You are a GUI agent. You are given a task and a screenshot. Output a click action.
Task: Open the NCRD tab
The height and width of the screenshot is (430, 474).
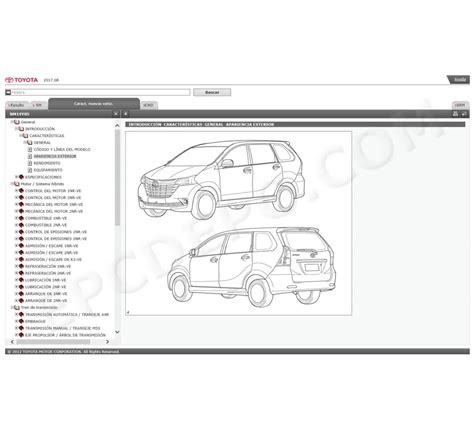148,105
